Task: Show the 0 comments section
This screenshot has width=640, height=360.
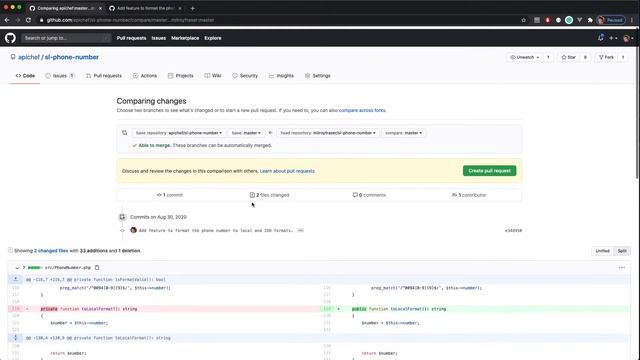Action: tap(369, 195)
